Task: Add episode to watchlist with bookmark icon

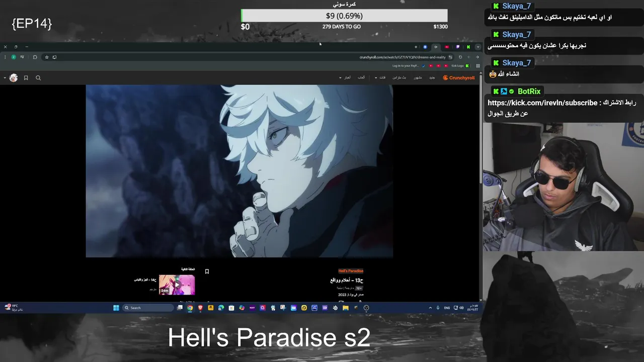Action: (207, 271)
